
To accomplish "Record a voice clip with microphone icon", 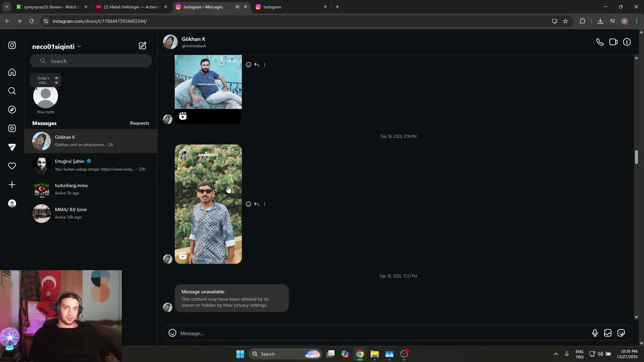I will (595, 333).
